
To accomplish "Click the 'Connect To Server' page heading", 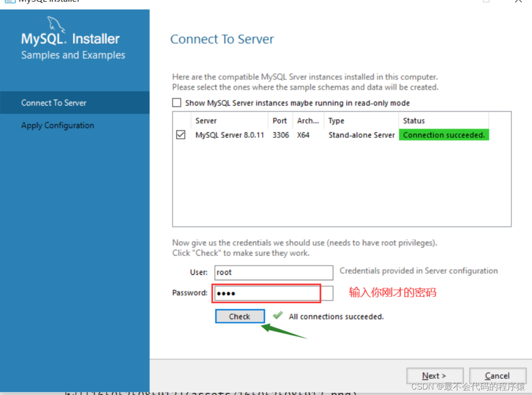I will [x=222, y=39].
